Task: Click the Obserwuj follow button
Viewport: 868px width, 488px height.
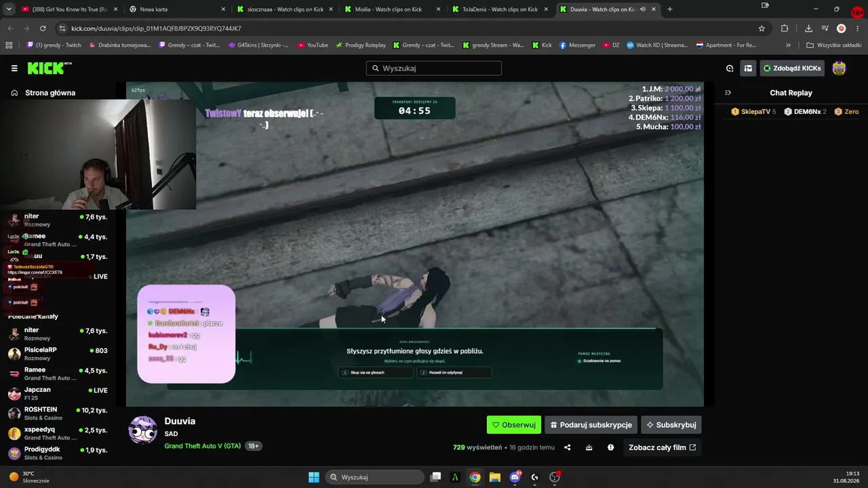Action: 514,425
